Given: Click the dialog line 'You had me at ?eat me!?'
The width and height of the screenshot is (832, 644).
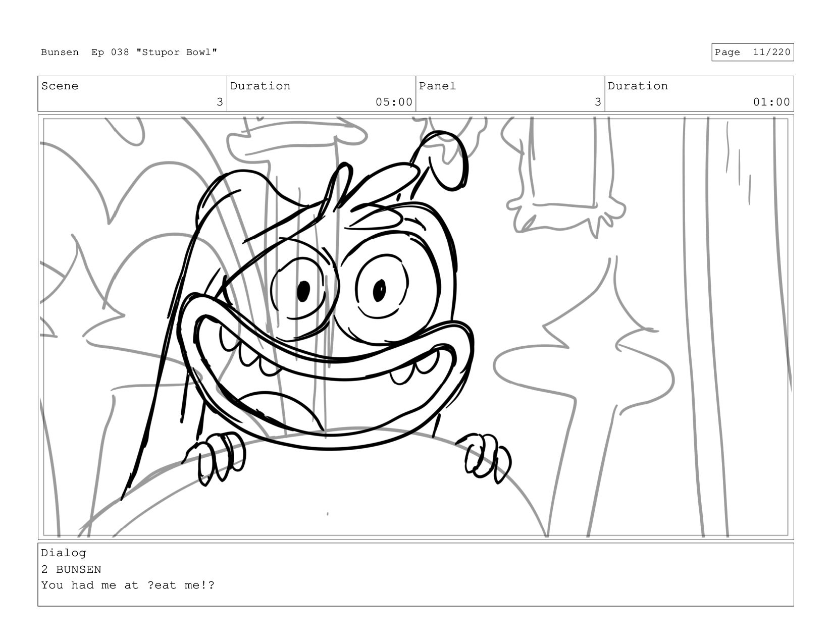Looking at the screenshot, I should [128, 585].
